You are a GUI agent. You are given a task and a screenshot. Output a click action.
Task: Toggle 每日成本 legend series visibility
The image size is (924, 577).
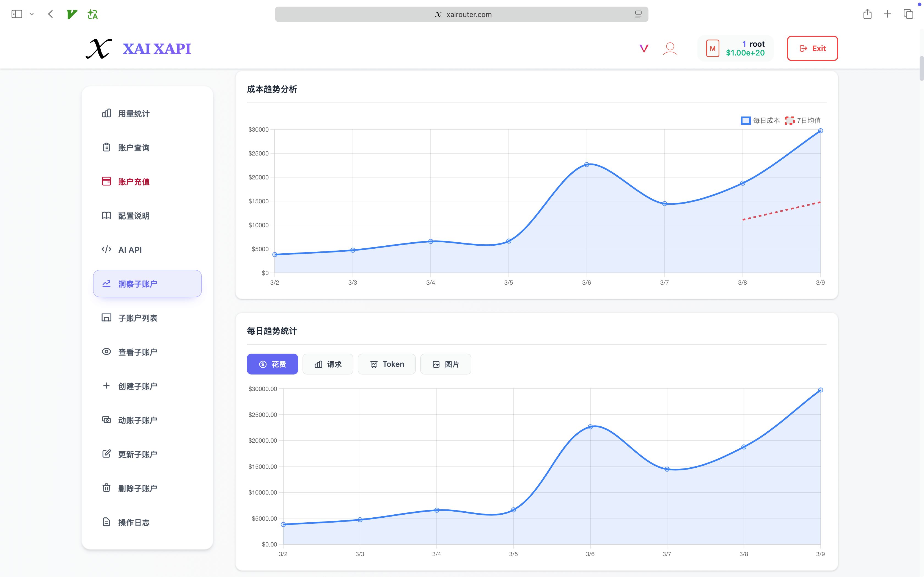[760, 121]
